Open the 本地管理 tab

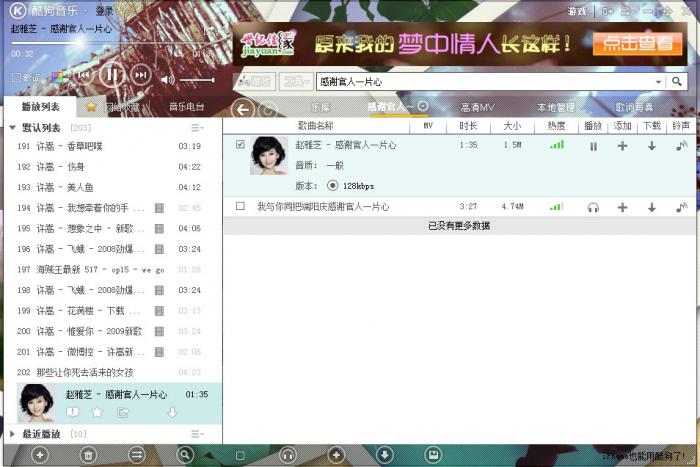555,107
